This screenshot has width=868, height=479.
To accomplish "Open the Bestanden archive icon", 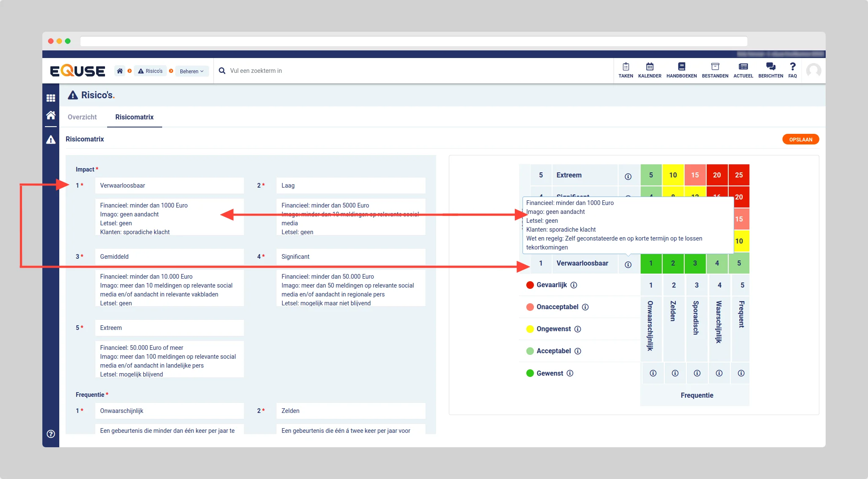I will 715,67.
